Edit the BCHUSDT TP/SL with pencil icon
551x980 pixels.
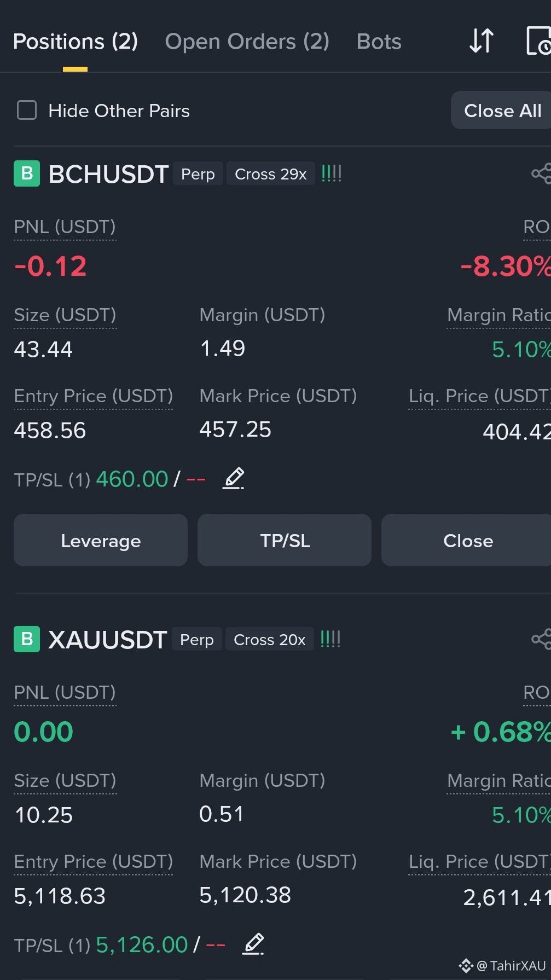pos(234,479)
